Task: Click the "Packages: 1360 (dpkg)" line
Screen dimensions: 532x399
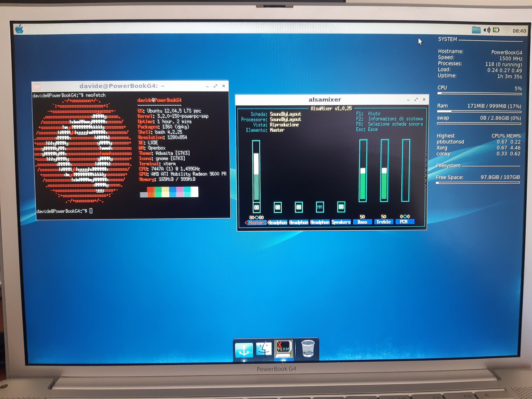Action: (164, 127)
